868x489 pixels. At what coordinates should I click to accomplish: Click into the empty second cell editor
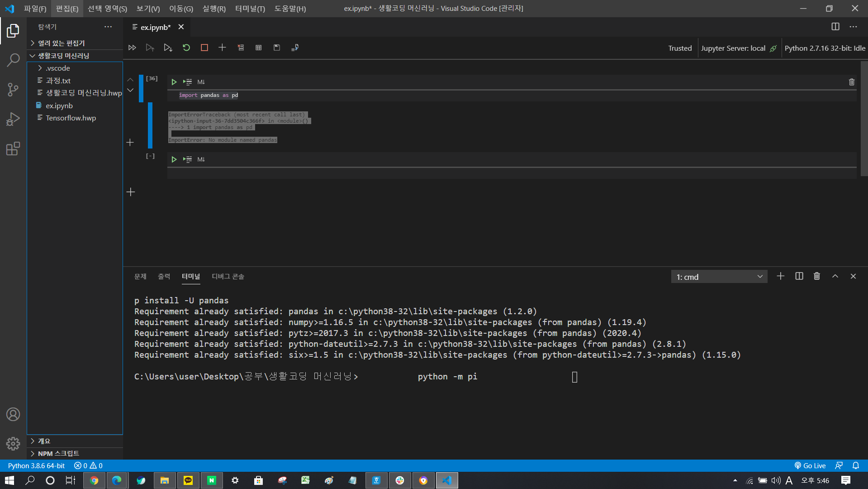(x=512, y=173)
